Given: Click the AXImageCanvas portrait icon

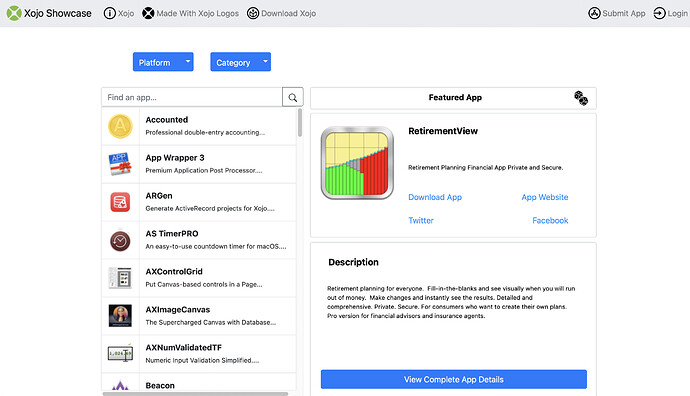Looking at the screenshot, I should (120, 316).
